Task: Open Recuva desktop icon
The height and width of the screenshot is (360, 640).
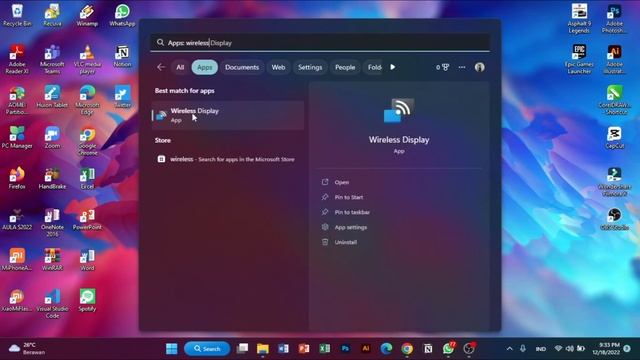Action: [x=52, y=15]
